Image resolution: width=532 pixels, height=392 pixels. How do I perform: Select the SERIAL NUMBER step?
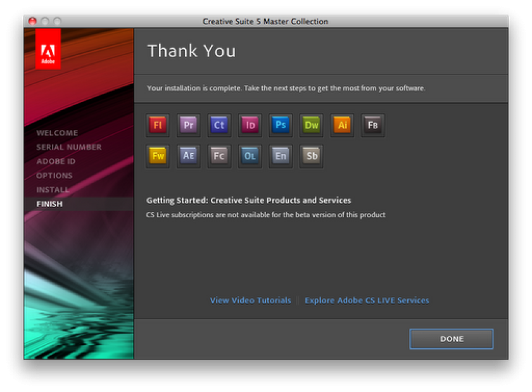[x=69, y=147]
